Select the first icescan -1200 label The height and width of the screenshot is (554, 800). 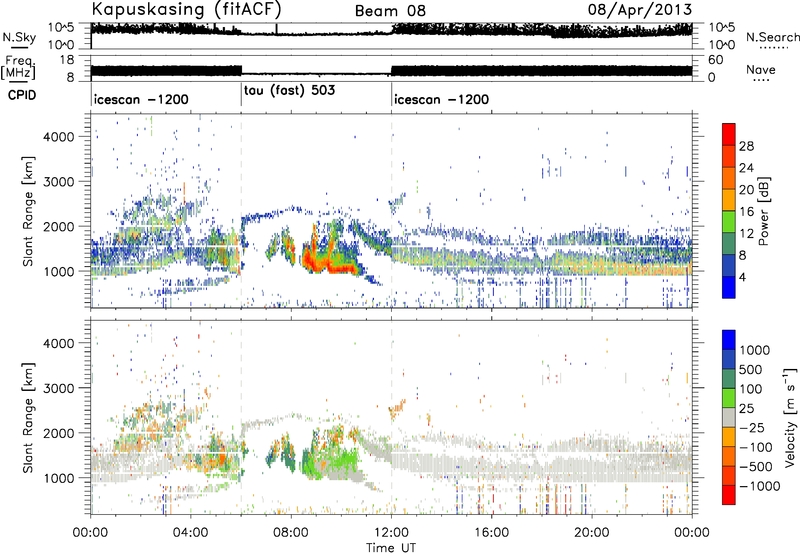click(x=141, y=99)
